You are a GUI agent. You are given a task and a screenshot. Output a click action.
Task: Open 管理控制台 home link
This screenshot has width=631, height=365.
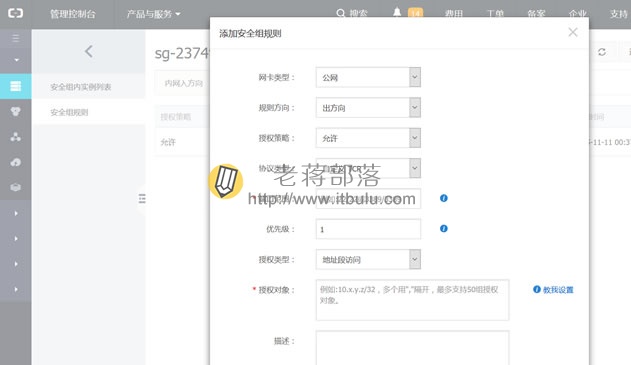(x=73, y=14)
